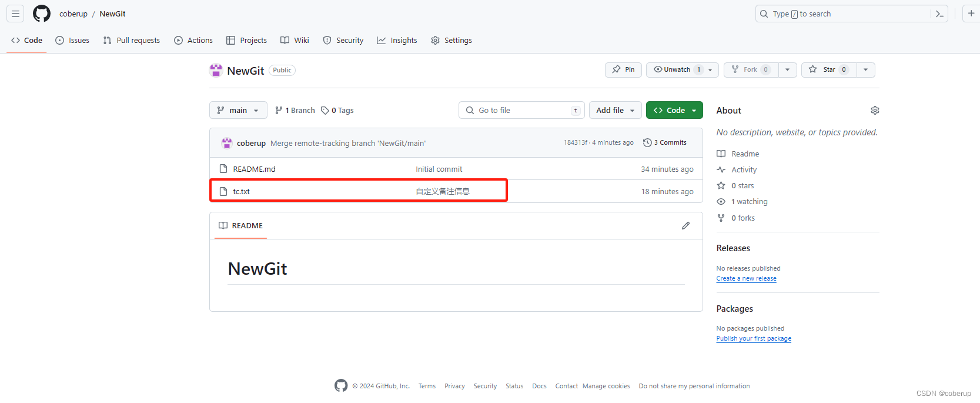The image size is (980, 403).
Task: Focus the Go to file search field
Action: (521, 111)
